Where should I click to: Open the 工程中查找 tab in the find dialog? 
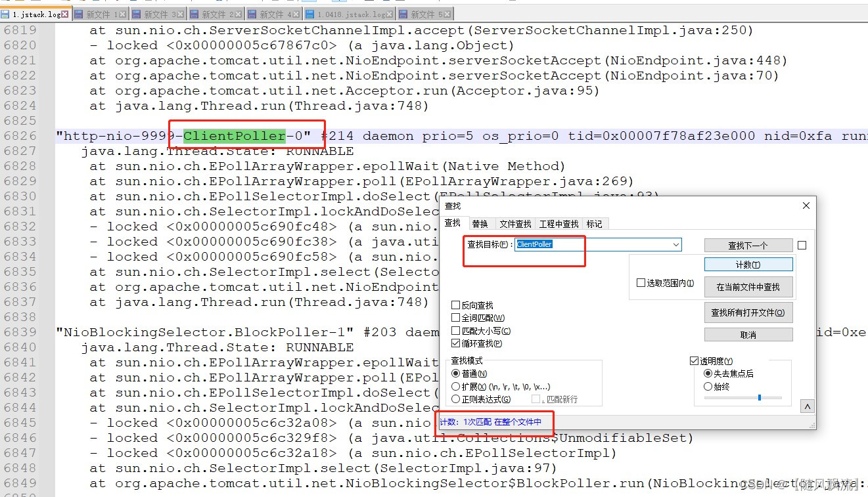(559, 224)
